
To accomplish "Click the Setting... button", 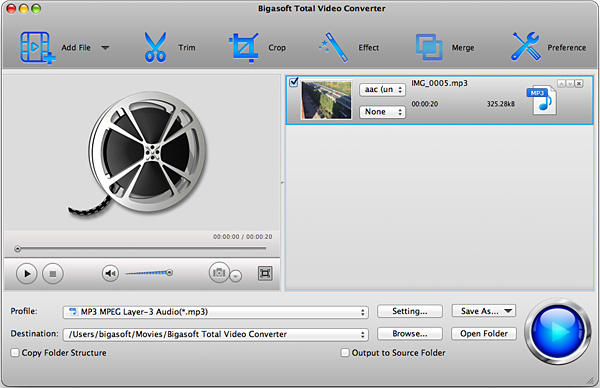I will [x=410, y=311].
